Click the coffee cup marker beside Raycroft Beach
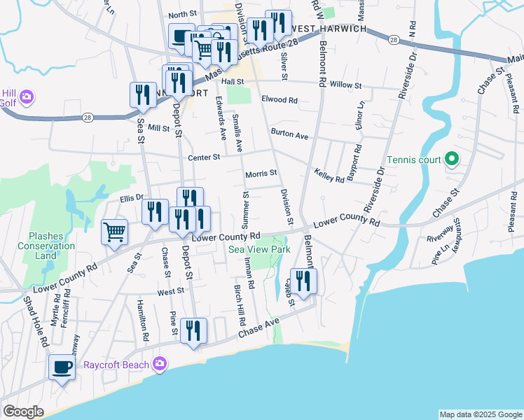Image resolution: width=524 pixels, height=420 pixels. coord(62,370)
